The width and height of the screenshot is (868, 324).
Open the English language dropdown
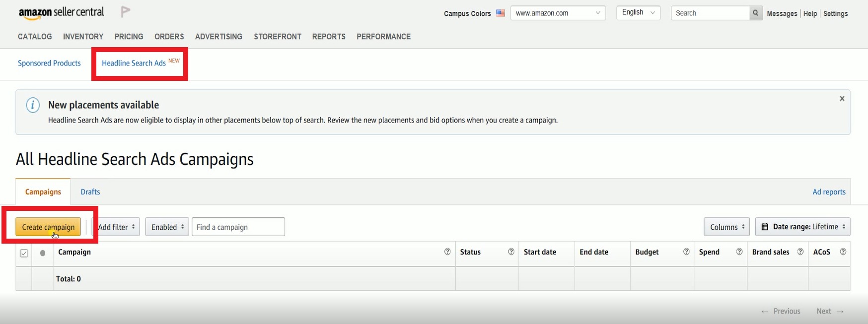(x=638, y=12)
